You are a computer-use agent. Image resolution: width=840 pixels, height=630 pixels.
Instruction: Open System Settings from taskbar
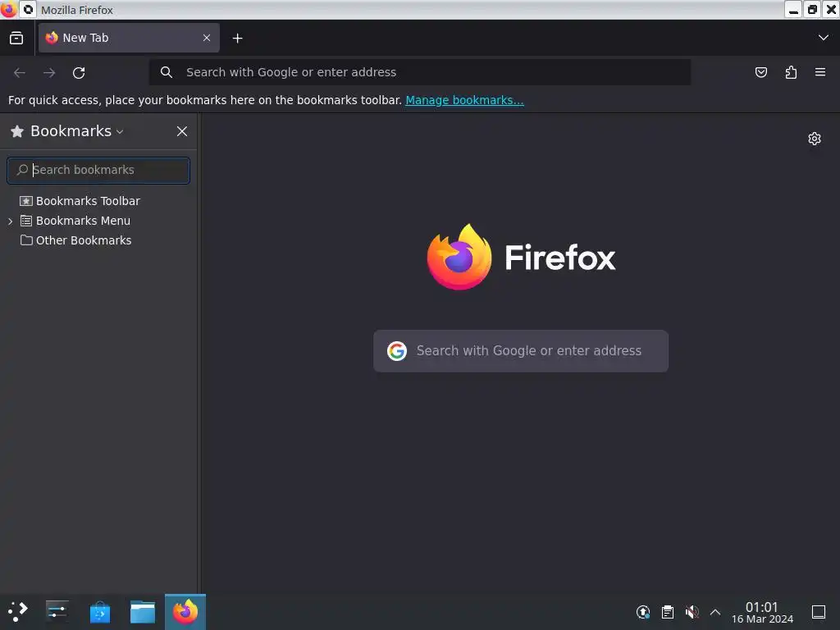point(57,612)
